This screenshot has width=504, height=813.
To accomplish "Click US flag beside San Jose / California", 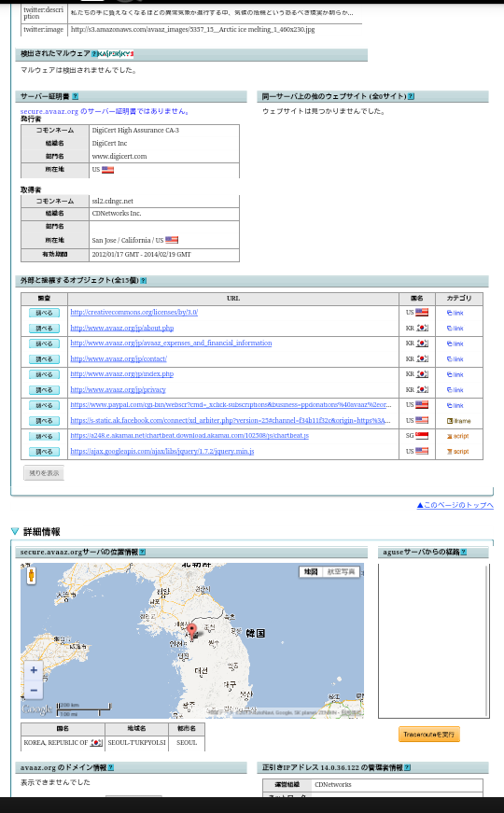I will (172, 240).
